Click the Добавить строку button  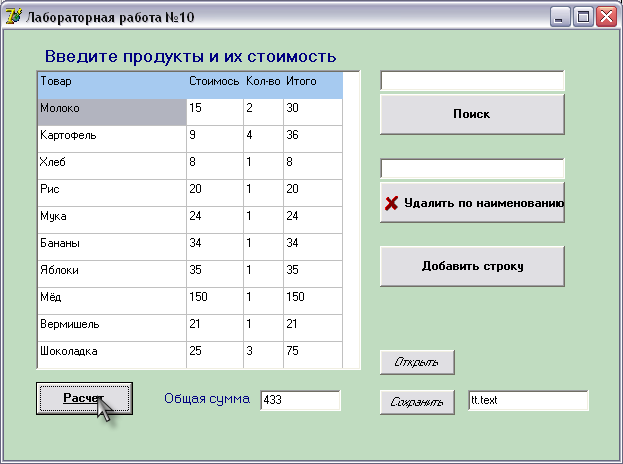[x=472, y=266]
